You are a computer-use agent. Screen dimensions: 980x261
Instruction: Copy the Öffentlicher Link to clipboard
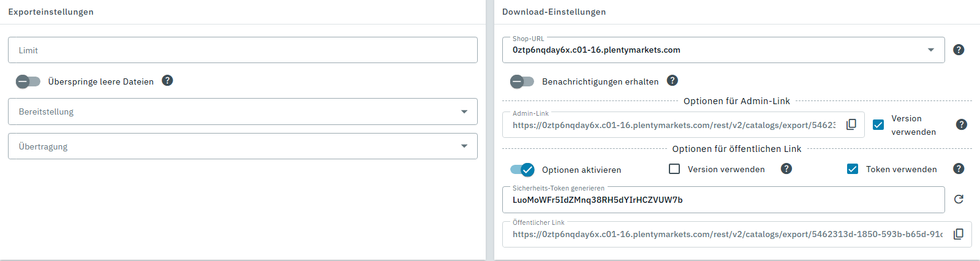click(x=958, y=234)
